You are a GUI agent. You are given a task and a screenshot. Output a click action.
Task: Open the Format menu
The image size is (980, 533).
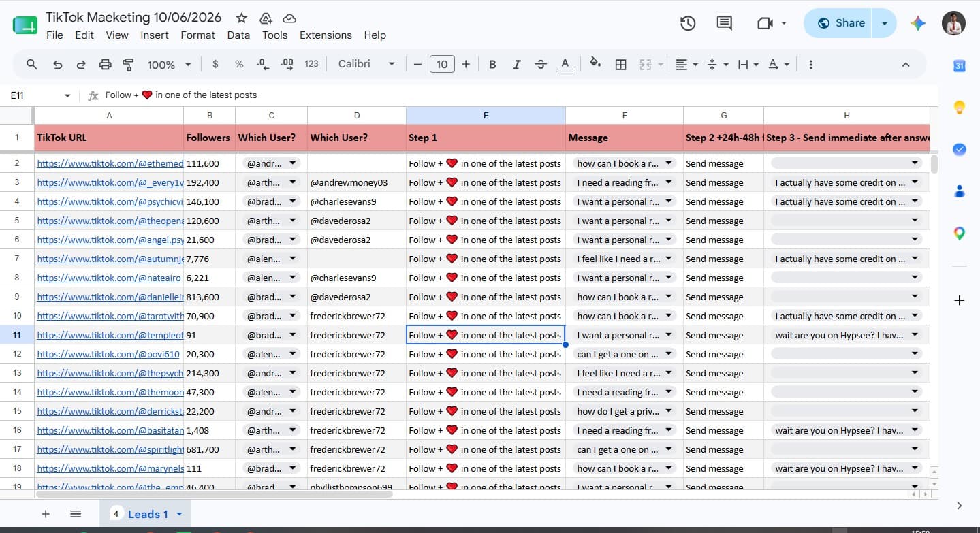coord(197,35)
